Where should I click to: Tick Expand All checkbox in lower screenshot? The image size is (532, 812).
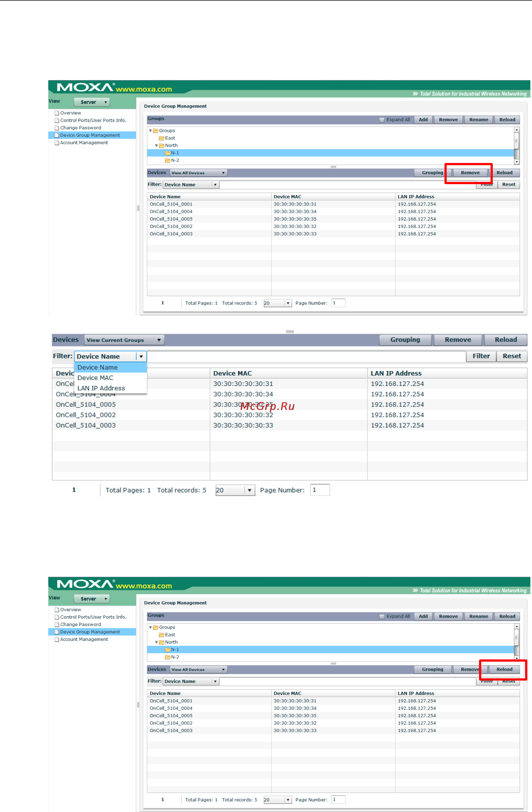(x=382, y=617)
